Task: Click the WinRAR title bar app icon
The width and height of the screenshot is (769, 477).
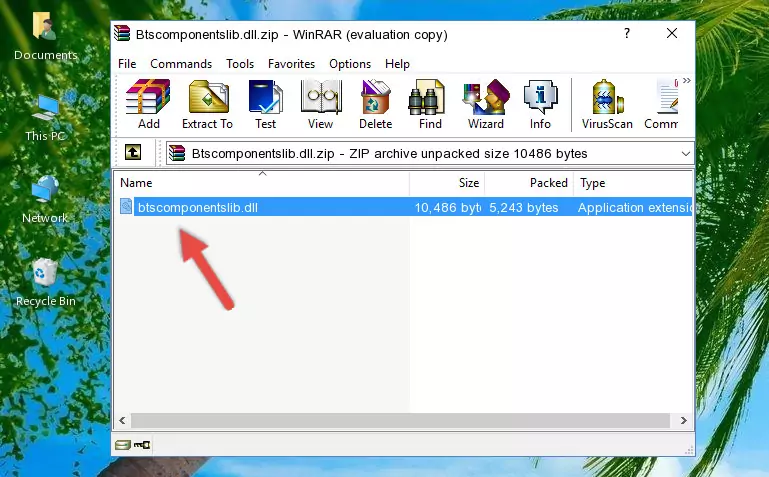Action: 122,34
